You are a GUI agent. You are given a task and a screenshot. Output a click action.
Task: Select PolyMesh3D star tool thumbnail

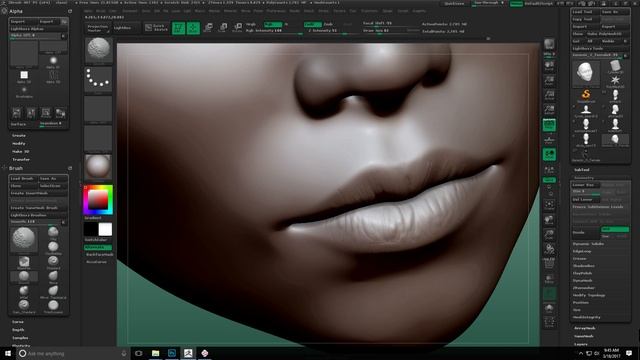(615, 80)
